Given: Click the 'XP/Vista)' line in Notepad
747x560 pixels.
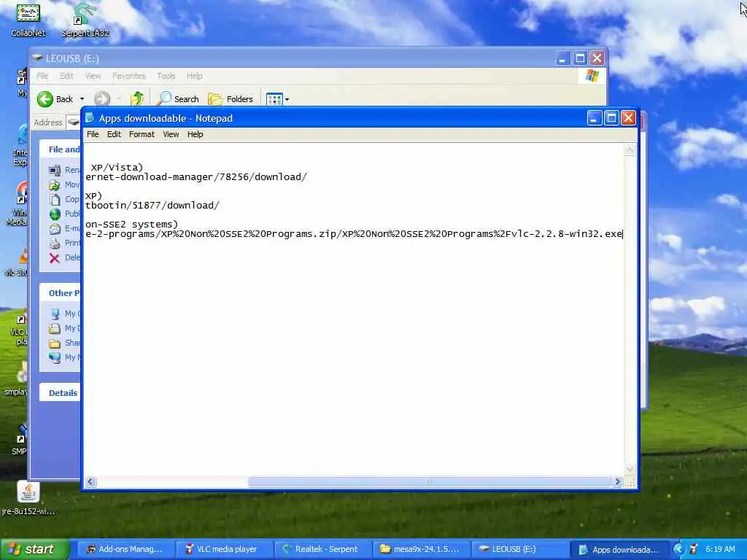Looking at the screenshot, I should (x=117, y=167).
